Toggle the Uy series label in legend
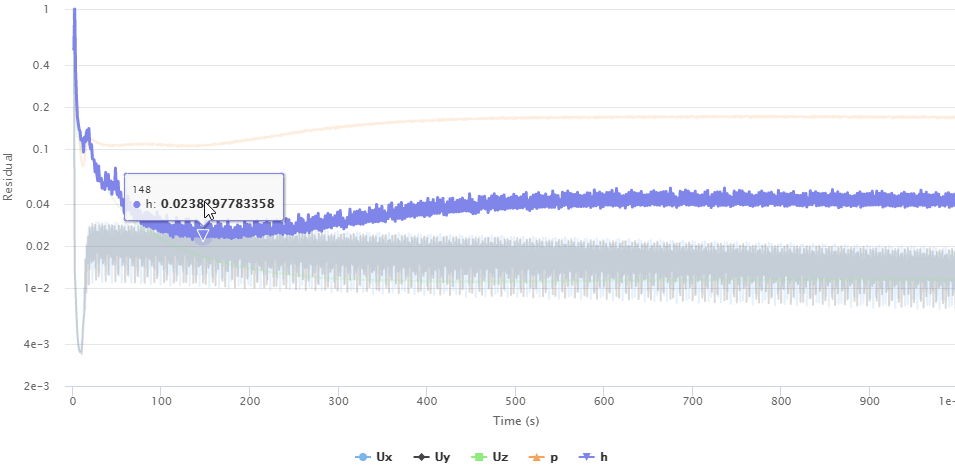This screenshot has height=470, width=955. pyautogui.click(x=442, y=457)
